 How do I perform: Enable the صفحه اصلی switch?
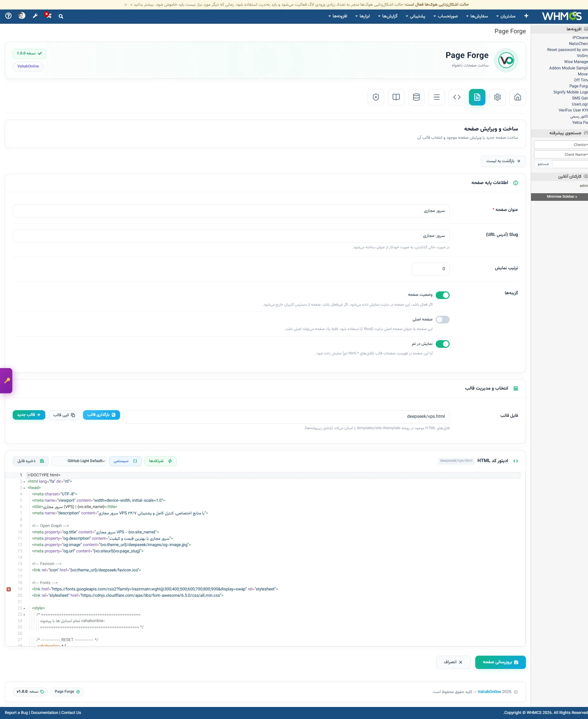442,320
